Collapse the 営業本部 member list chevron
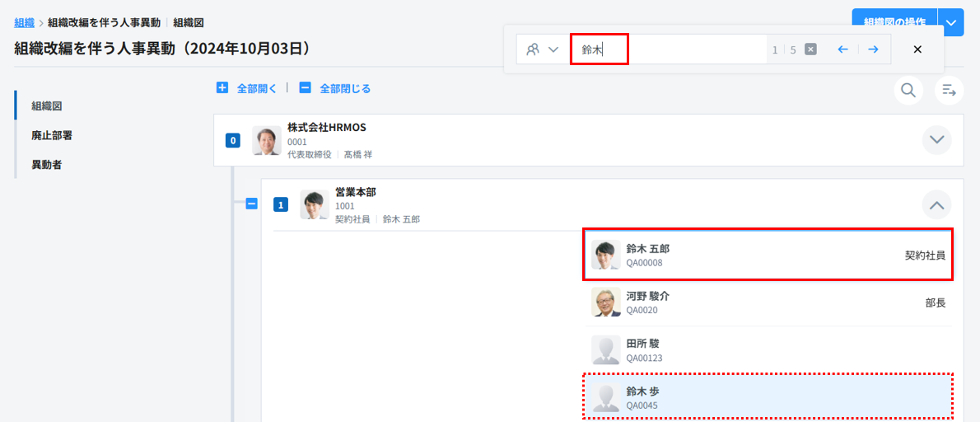This screenshot has width=980, height=422. (x=936, y=204)
